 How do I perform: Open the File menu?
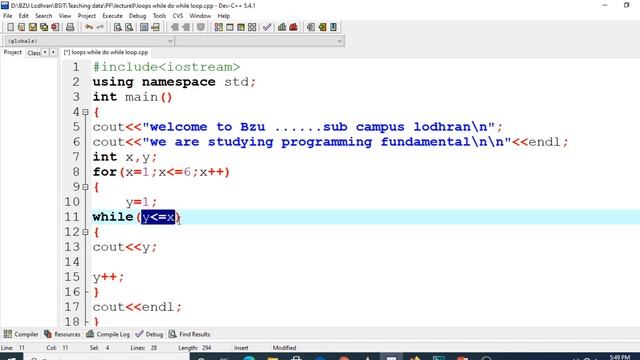tap(8, 16)
